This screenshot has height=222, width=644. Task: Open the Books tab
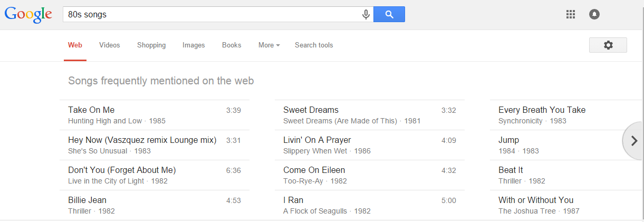(232, 45)
